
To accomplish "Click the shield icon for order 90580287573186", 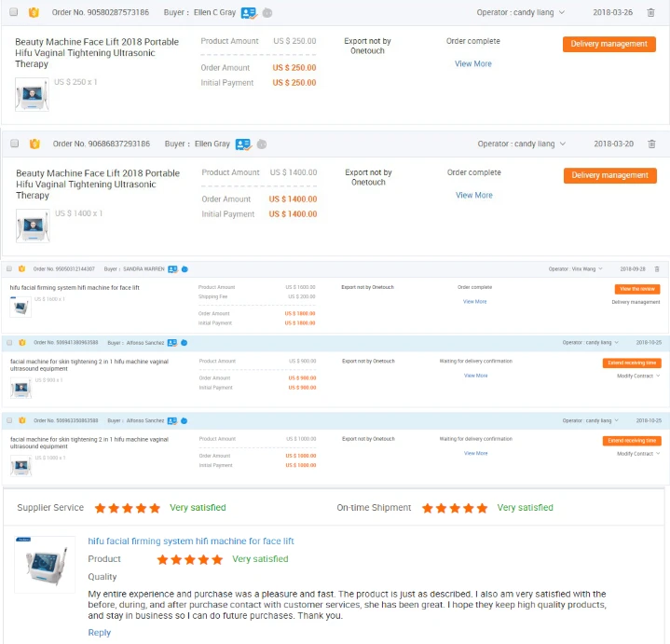I will [34, 12].
